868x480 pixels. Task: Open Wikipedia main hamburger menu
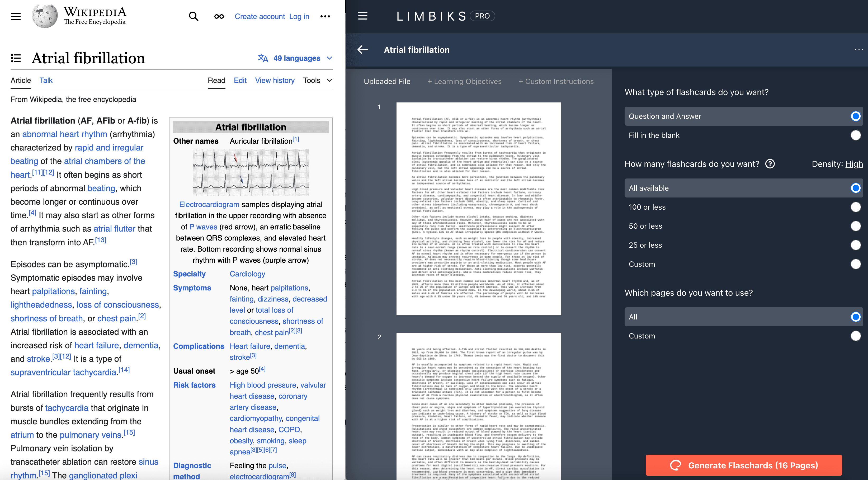(16, 16)
